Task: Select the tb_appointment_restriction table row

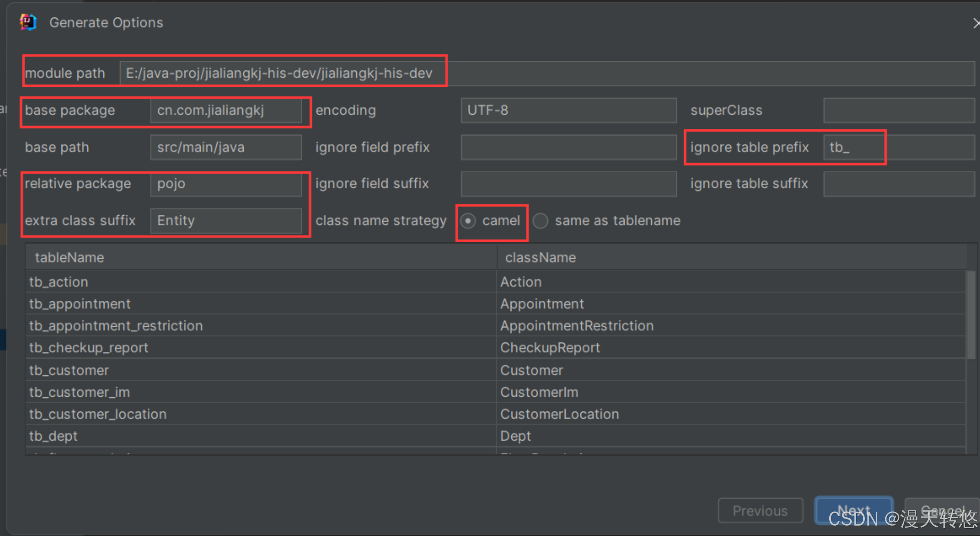Action: [261, 326]
